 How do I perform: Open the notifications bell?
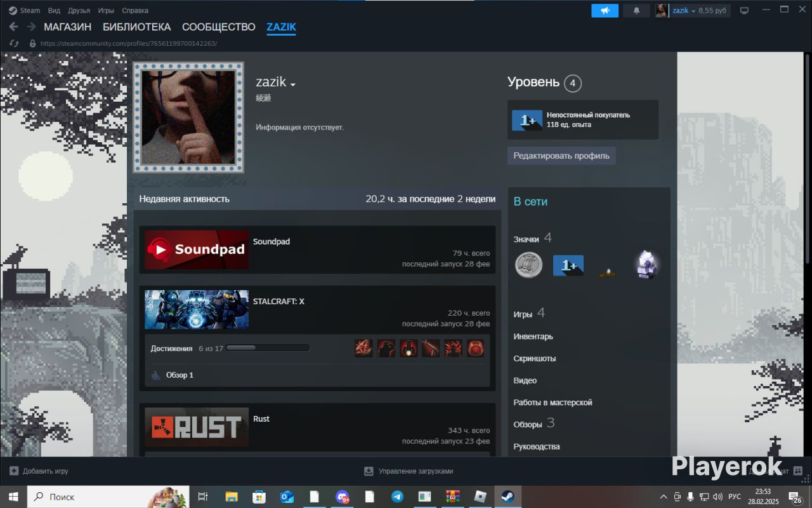coord(636,10)
